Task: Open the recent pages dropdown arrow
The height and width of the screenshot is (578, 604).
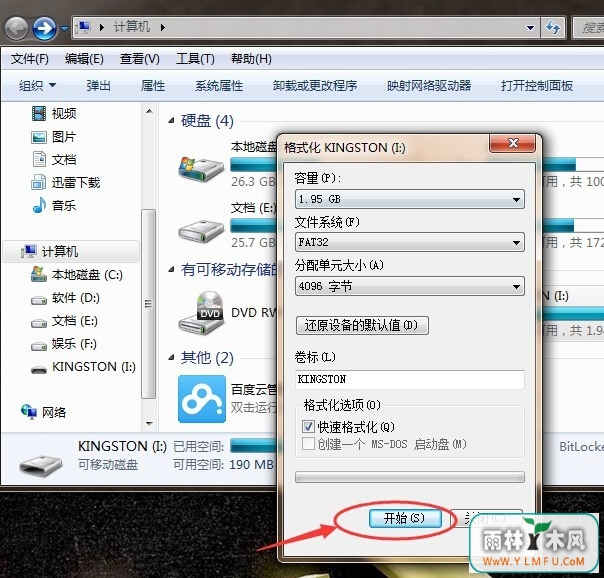Action: click(64, 28)
